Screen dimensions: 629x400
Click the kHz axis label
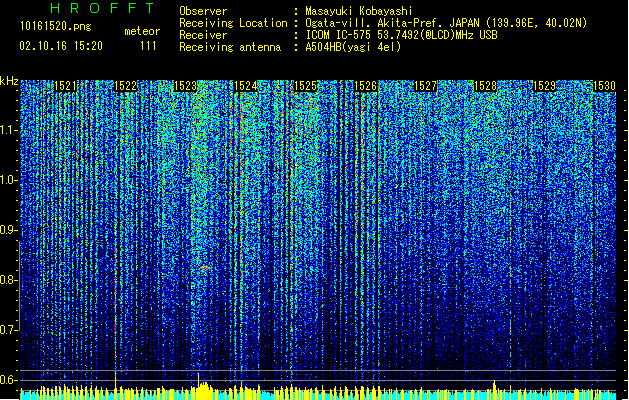click(9, 81)
